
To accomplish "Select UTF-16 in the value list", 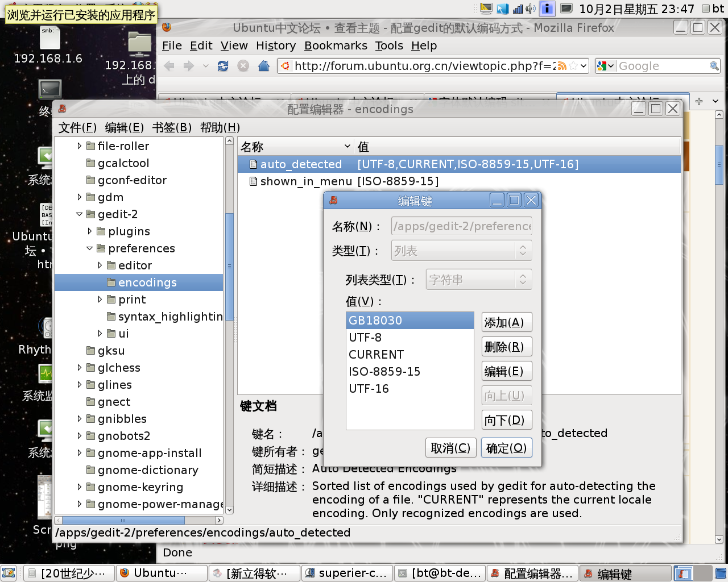I will pyautogui.click(x=409, y=389).
